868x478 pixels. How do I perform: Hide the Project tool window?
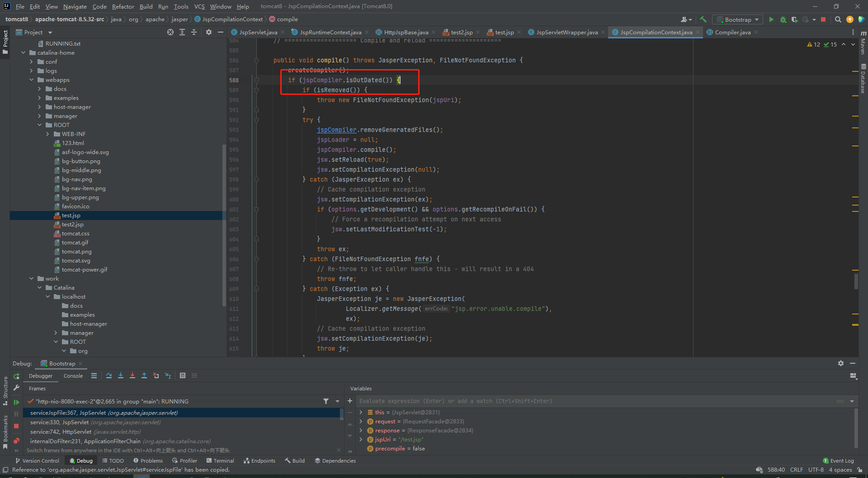point(221,32)
